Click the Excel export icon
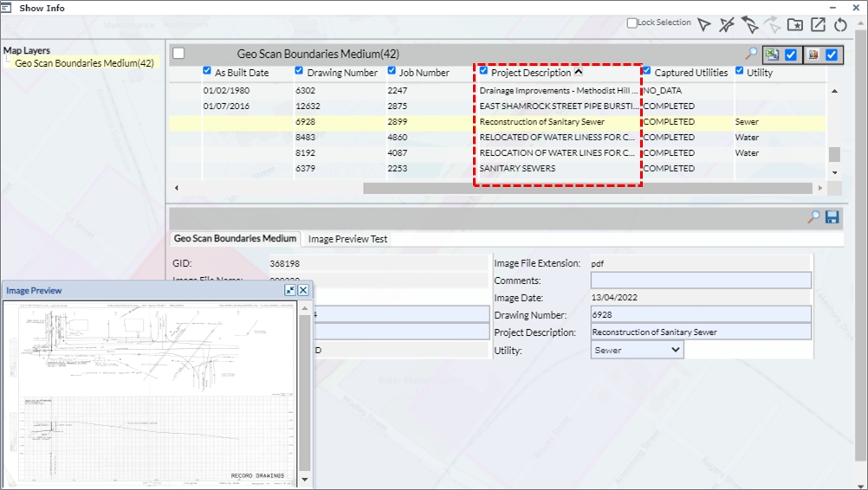This screenshot has height=490, width=868. coord(771,55)
